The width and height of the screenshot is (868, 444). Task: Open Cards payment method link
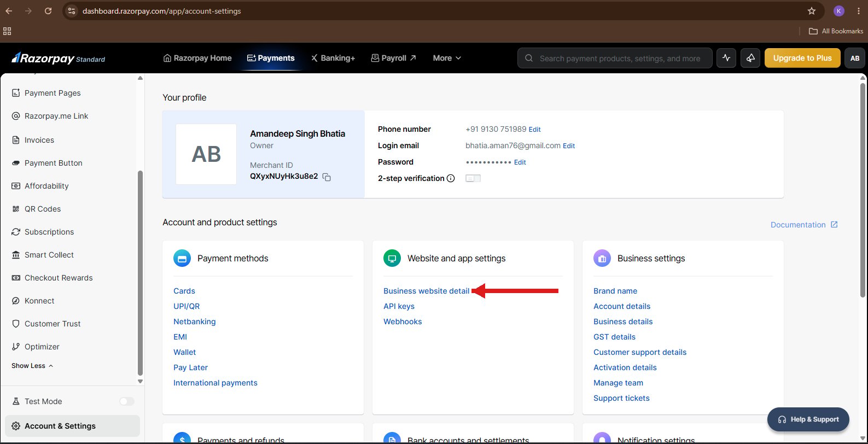tap(184, 291)
